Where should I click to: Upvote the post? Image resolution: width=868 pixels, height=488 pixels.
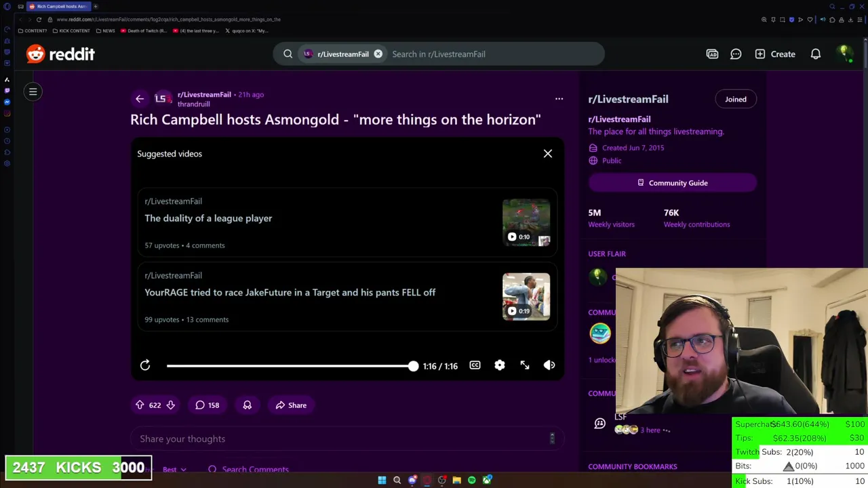point(140,405)
